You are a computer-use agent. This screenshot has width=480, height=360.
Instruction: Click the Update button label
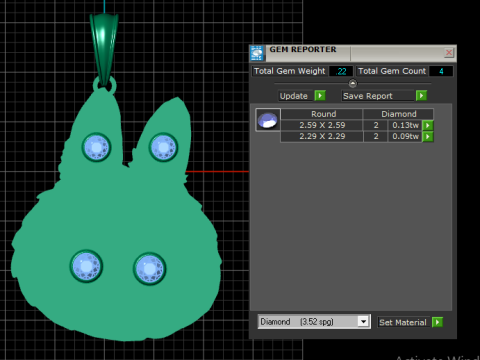294,96
